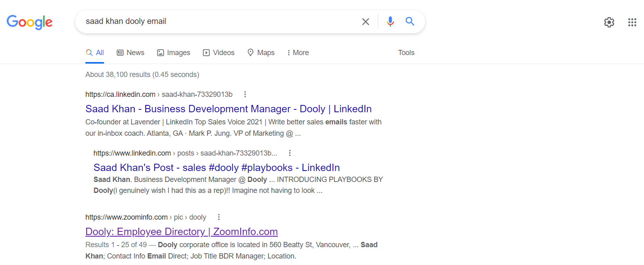Open Google apps grid icon
Viewport: 644px width, 265px height.
click(x=632, y=22)
